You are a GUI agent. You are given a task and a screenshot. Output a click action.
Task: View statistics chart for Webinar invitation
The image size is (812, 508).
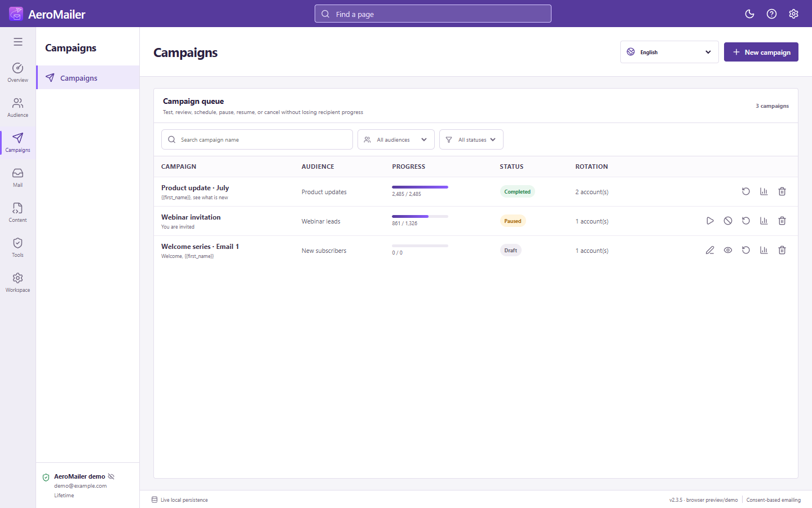(x=764, y=221)
